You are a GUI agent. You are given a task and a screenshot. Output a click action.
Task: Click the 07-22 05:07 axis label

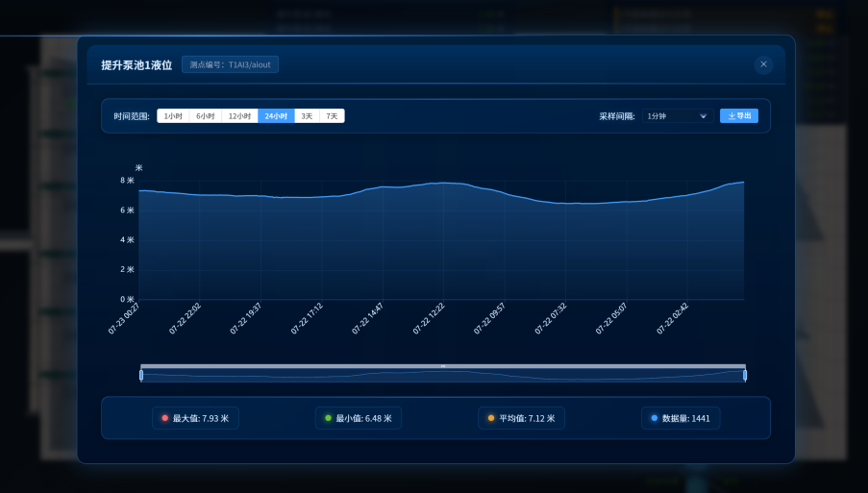click(611, 318)
